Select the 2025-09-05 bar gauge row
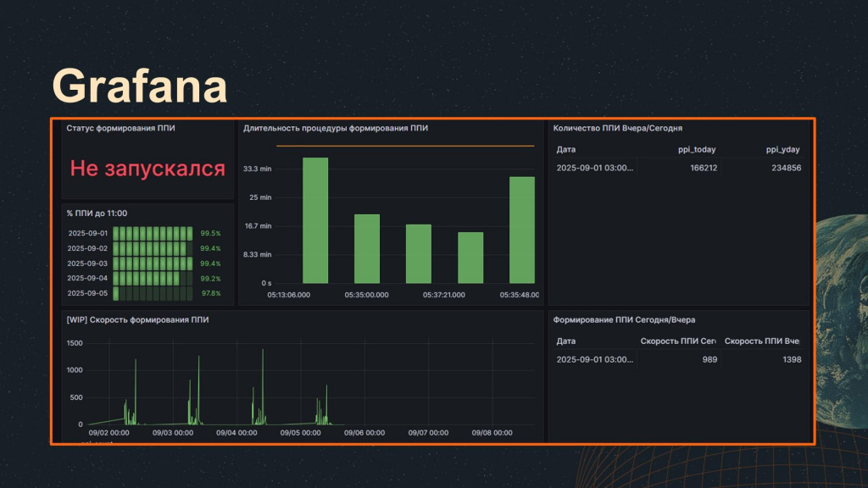The image size is (868, 488). (144, 293)
